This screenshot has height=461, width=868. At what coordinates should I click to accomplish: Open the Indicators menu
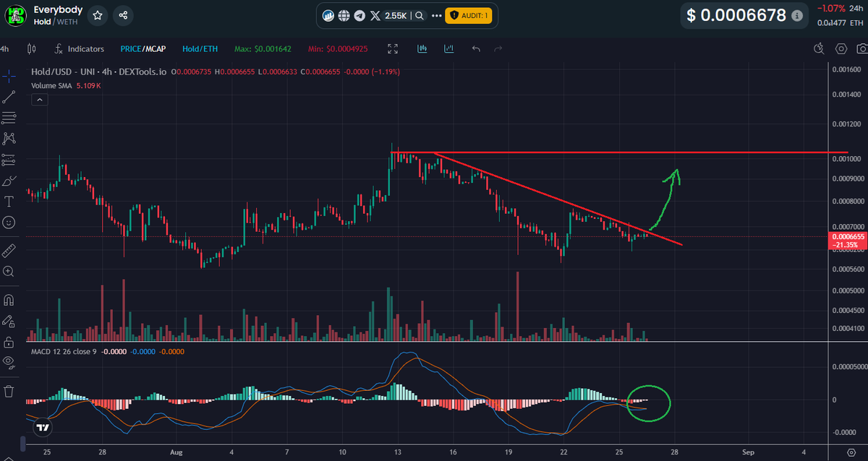[80, 49]
